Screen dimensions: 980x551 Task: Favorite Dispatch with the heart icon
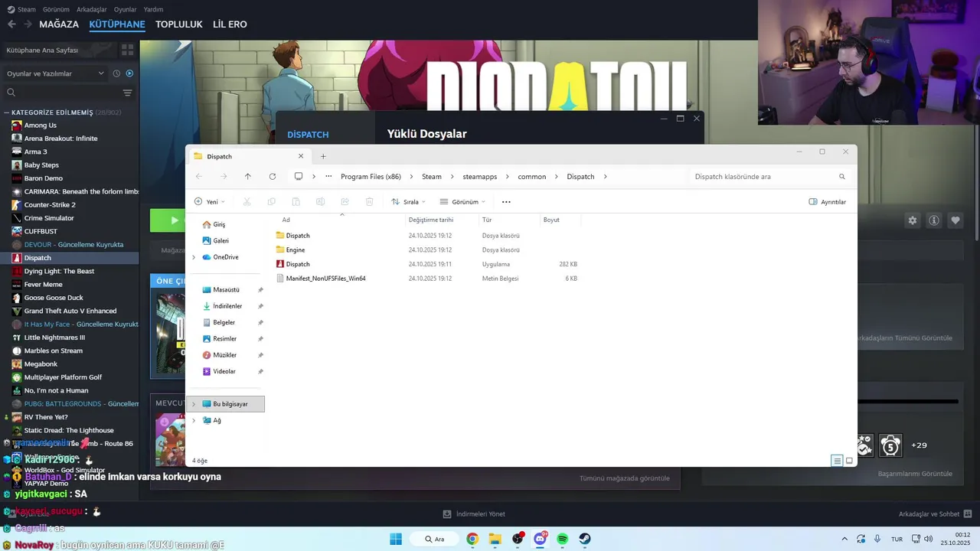click(955, 220)
